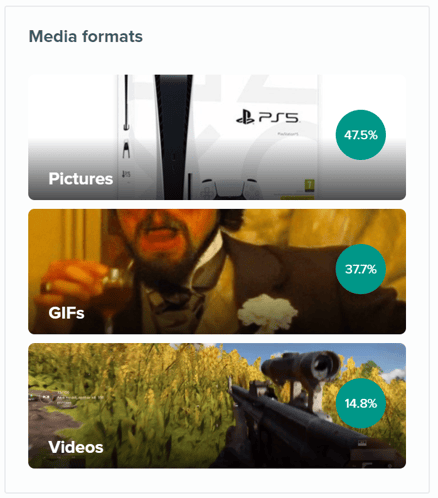The image size is (438, 498).
Task: Click the Pictures label text
Action: pyautogui.click(x=81, y=179)
